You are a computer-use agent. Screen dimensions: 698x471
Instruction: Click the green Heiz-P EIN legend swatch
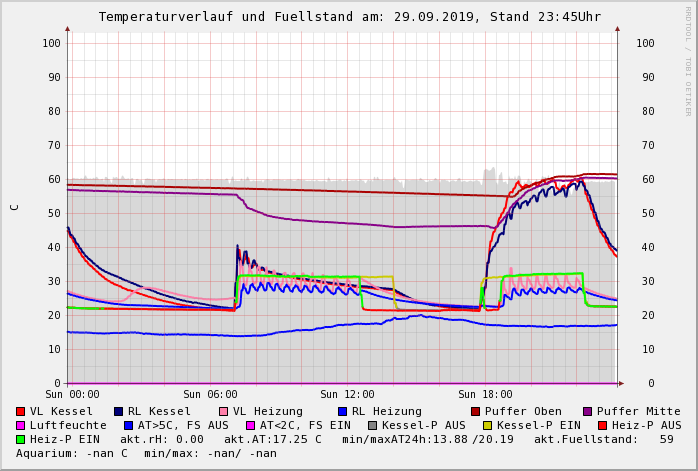click(21, 439)
